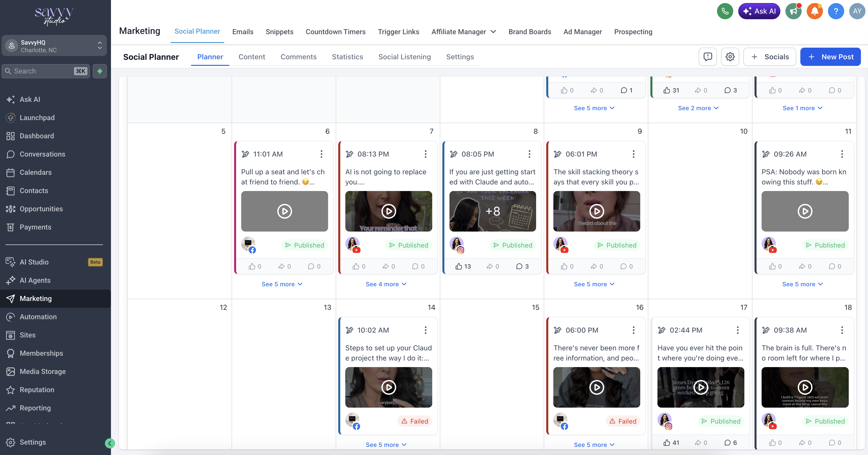
Task: Open options menu on 06:01 PM post
Action: pyautogui.click(x=633, y=154)
